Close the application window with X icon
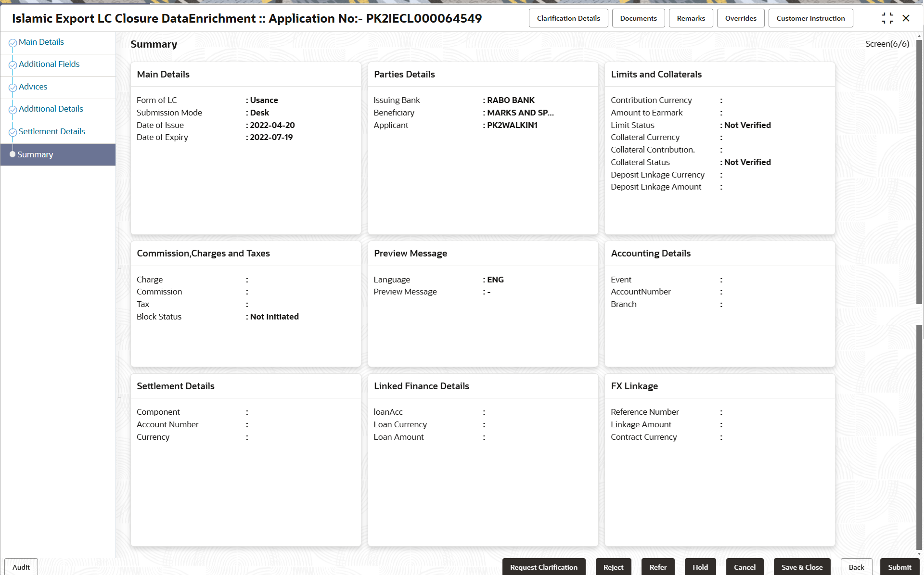This screenshot has width=924, height=575. tap(906, 18)
